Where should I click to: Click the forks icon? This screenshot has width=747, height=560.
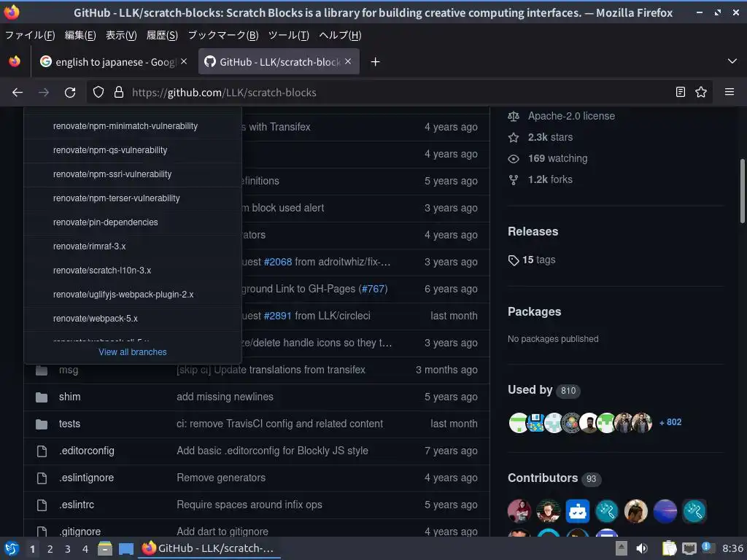point(513,180)
